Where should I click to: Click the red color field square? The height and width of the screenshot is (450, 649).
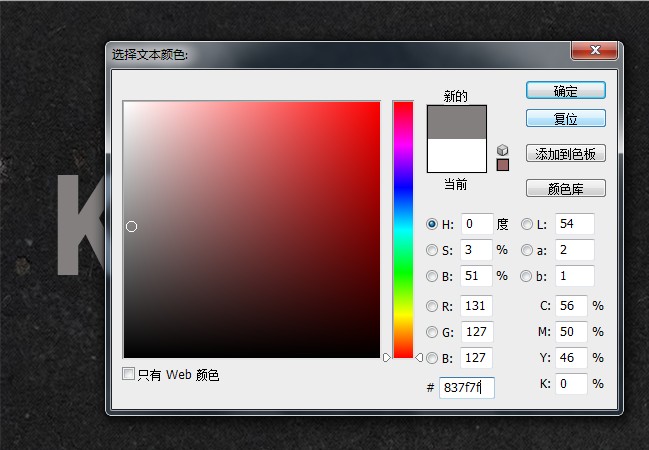click(x=252, y=230)
